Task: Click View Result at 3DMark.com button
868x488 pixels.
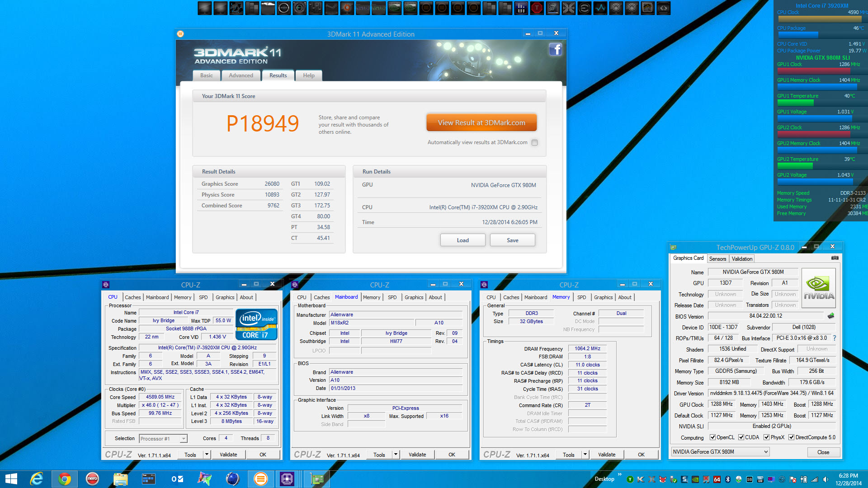Action: pyautogui.click(x=481, y=122)
